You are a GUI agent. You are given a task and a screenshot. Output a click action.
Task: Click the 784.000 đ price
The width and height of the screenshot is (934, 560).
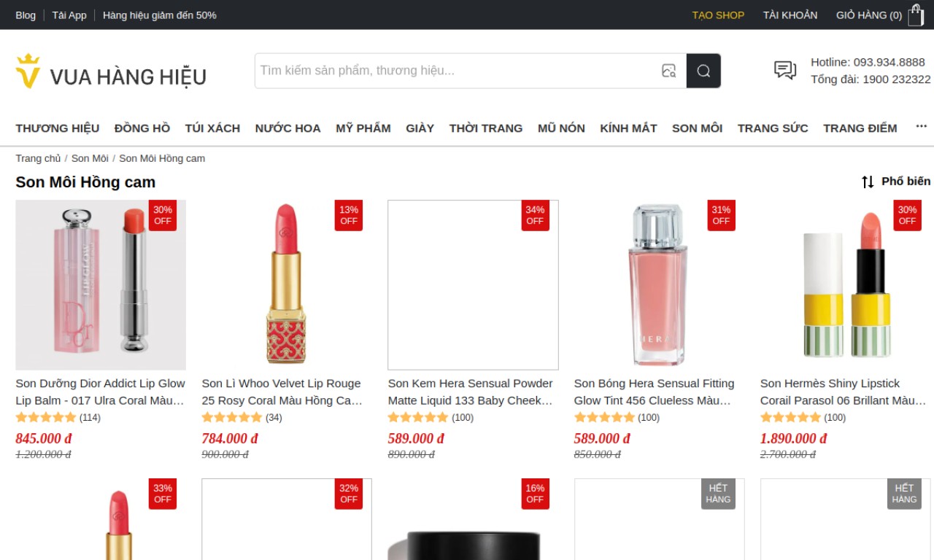[230, 438]
